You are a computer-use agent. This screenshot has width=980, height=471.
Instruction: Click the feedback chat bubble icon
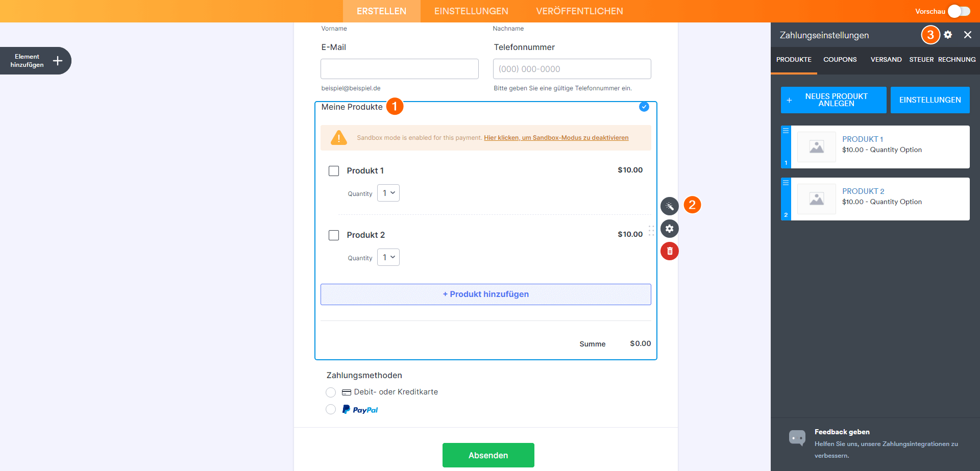pos(797,437)
